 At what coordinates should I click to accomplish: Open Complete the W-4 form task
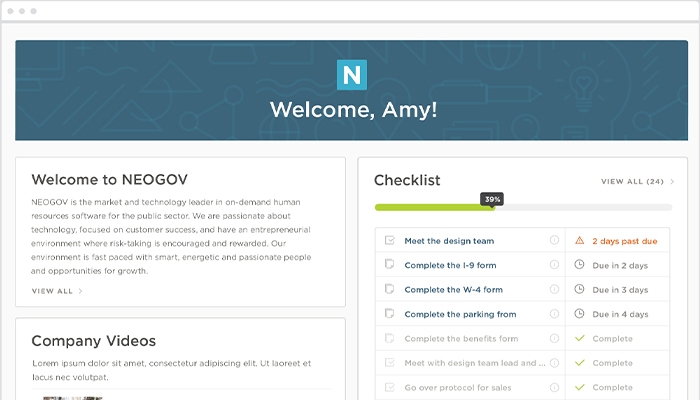tap(454, 290)
